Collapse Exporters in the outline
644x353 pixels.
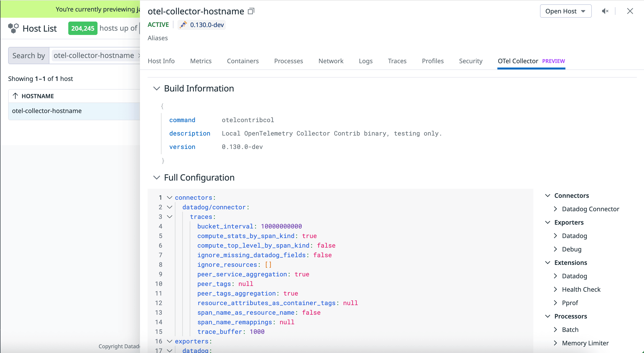coord(547,222)
